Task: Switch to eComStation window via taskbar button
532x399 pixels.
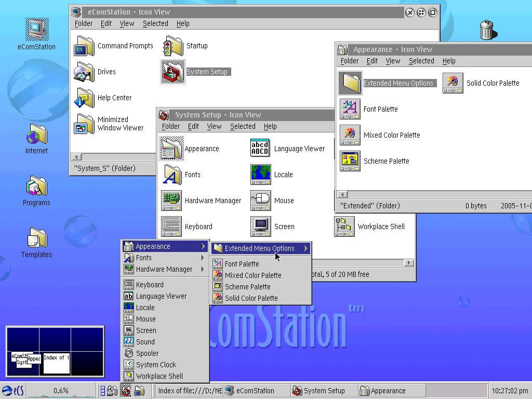Action: point(257,391)
